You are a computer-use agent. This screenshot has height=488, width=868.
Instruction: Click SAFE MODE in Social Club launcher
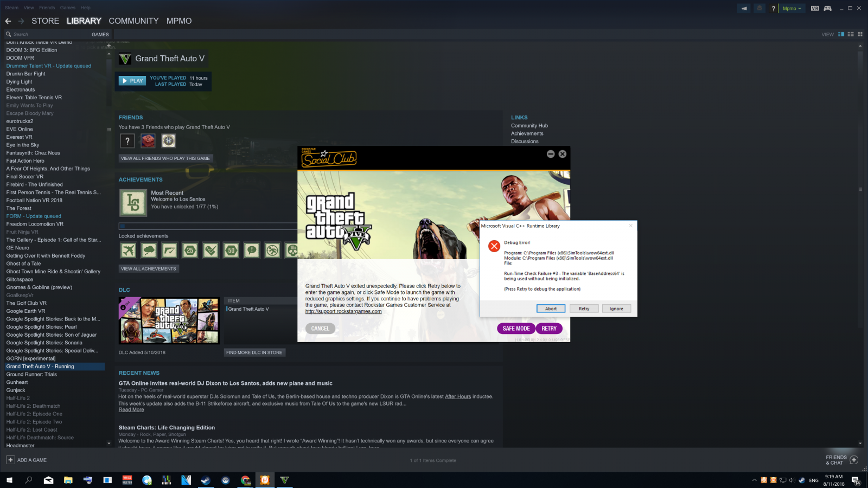516,329
